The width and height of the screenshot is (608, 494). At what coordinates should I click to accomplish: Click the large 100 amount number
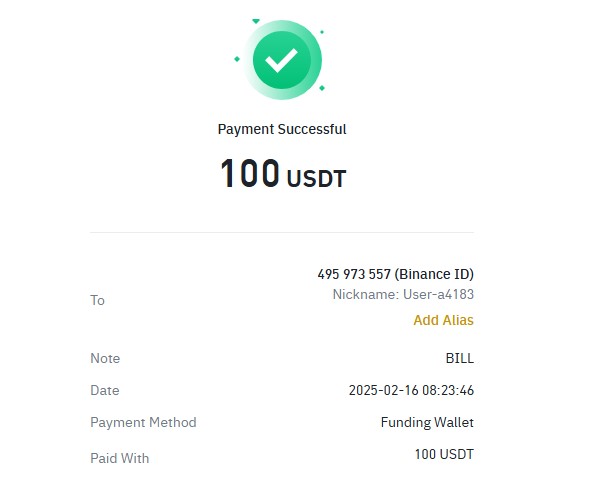coord(250,175)
